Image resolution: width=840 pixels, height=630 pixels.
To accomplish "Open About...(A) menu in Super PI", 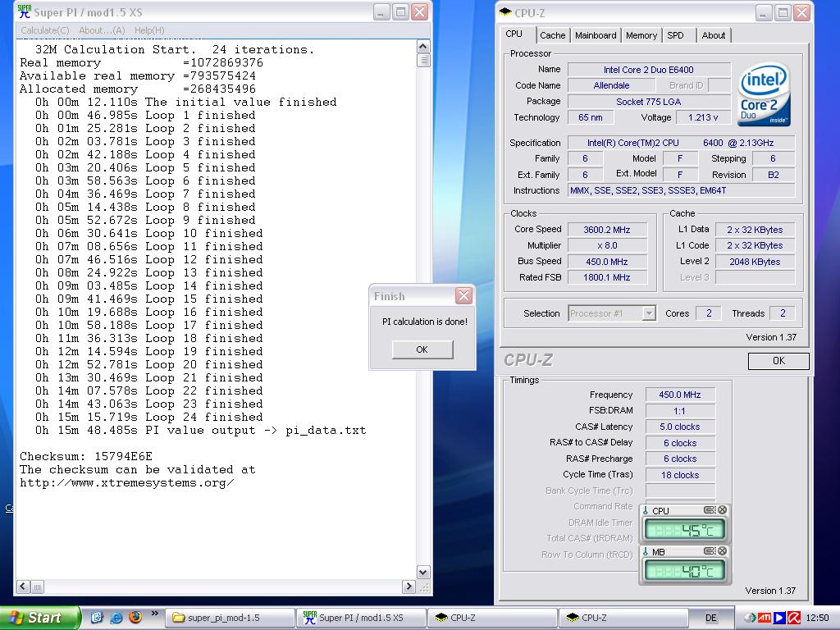I will [x=102, y=30].
